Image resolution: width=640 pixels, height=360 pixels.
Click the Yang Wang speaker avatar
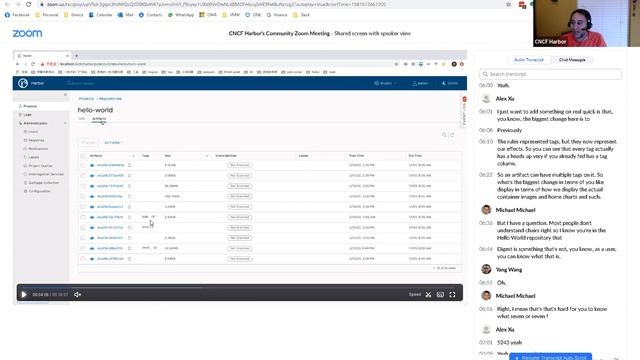pos(486,269)
